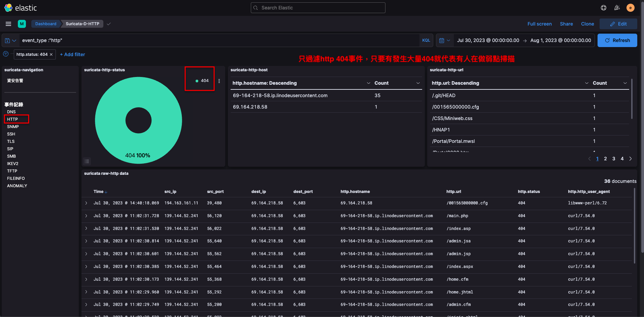
Task: Open http.hostname column sort dropdown
Action: [369, 83]
